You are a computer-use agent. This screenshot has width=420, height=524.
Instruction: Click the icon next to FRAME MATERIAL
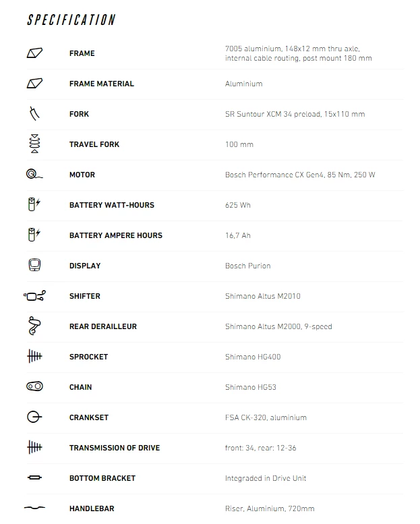click(x=34, y=84)
